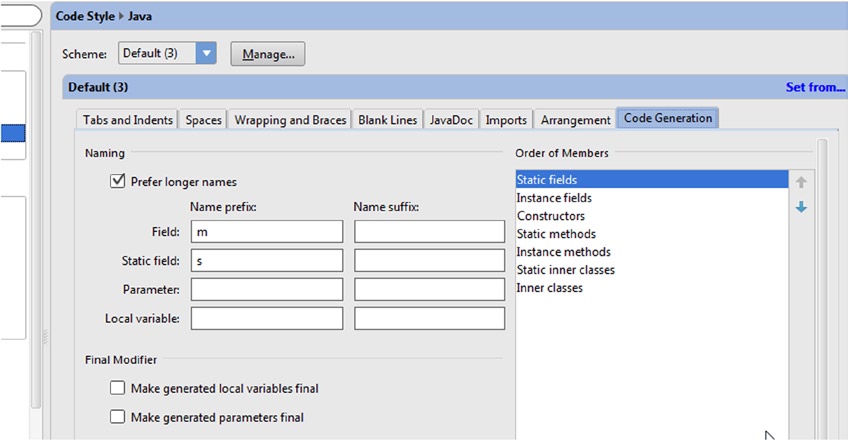Uncheck Prefer longer names checkbox

pos(117,181)
